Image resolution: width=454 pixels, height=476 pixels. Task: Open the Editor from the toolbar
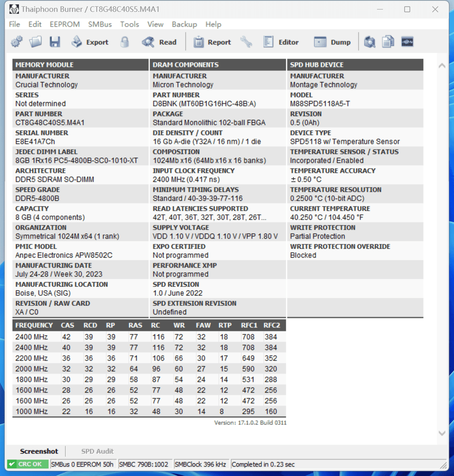281,42
